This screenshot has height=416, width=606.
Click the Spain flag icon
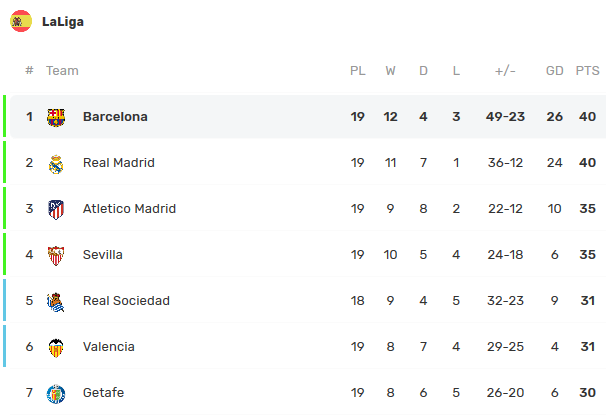click(x=21, y=21)
